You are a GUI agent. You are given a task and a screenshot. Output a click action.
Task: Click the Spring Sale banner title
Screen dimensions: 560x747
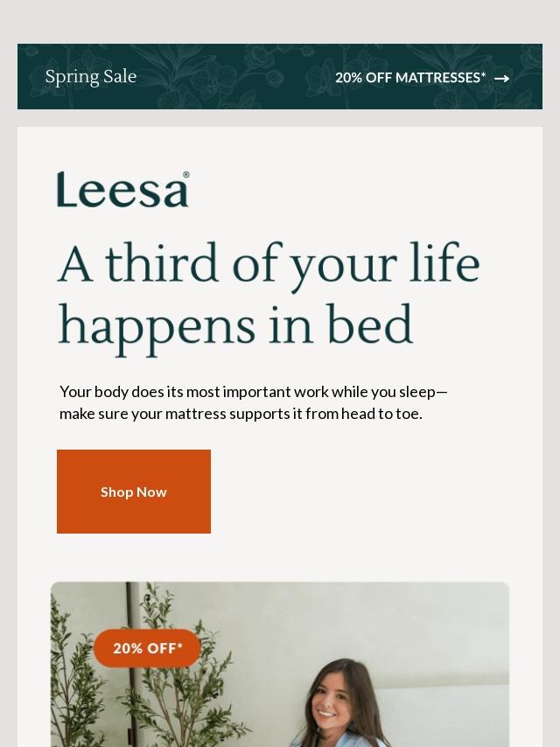(x=91, y=77)
